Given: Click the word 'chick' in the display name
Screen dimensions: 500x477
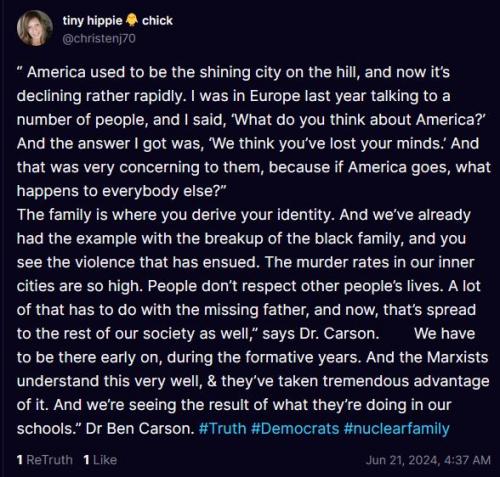Looking at the screenshot, I should 157,21.
